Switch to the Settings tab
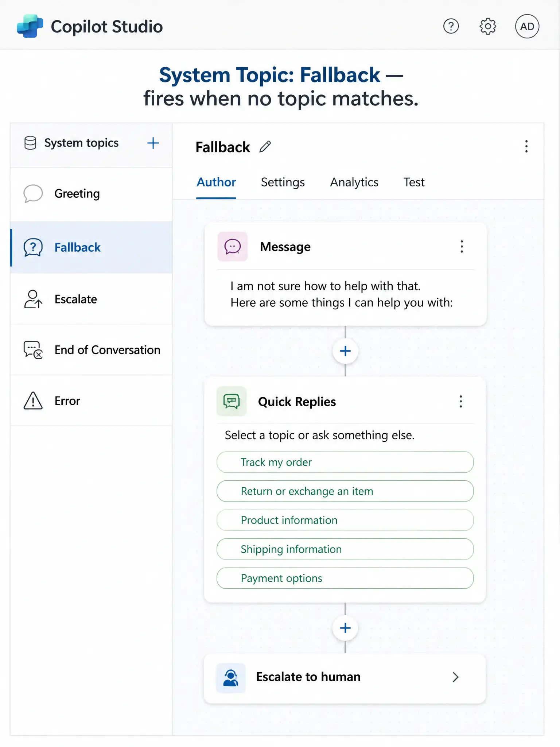Viewport: 560px width, 747px height. 283,182
